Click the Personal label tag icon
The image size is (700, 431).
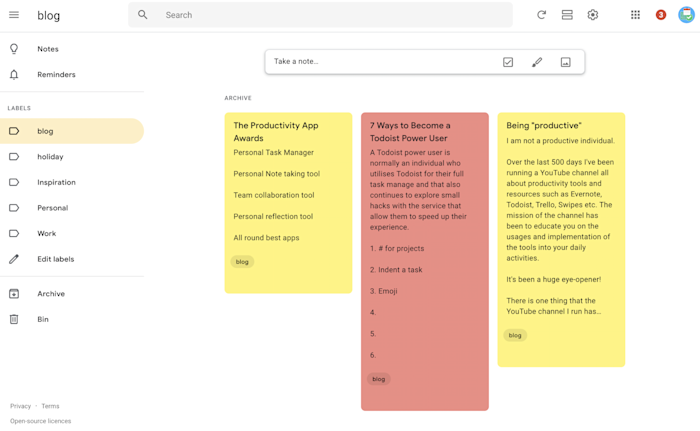pyautogui.click(x=14, y=208)
